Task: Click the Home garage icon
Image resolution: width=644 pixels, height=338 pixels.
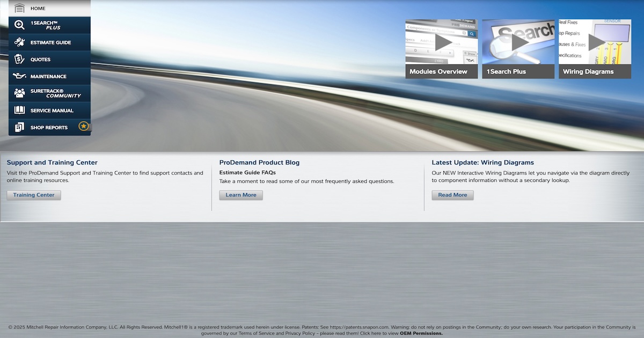Action: point(19,8)
